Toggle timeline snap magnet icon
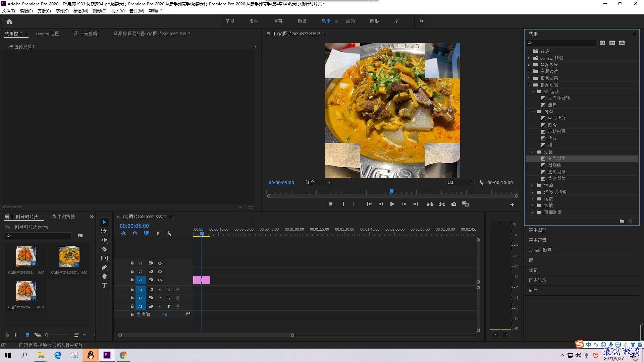 point(135,233)
